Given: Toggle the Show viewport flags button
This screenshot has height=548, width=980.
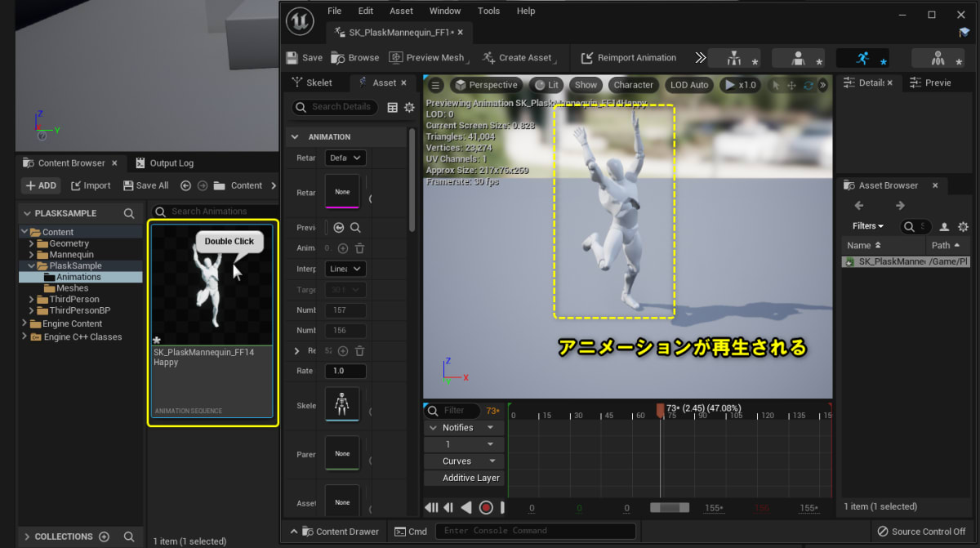Looking at the screenshot, I should [x=586, y=85].
